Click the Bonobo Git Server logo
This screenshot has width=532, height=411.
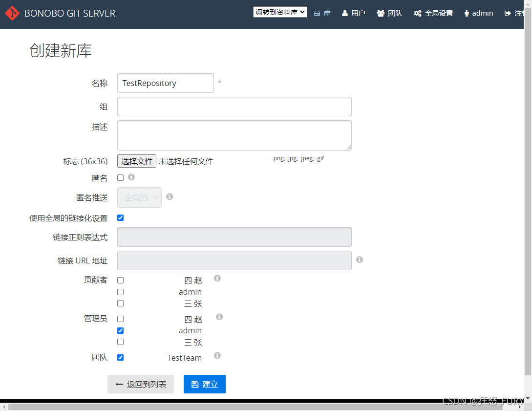pyautogui.click(x=12, y=13)
